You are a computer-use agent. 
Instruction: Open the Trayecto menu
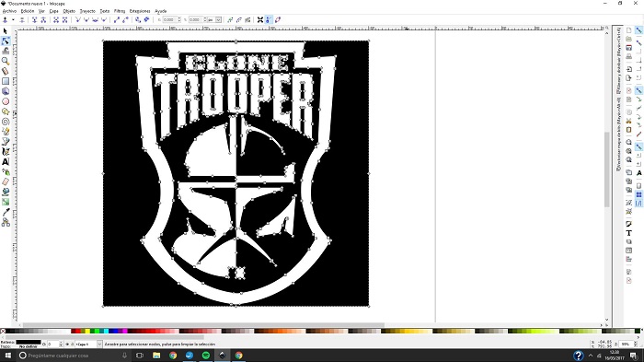87,11
